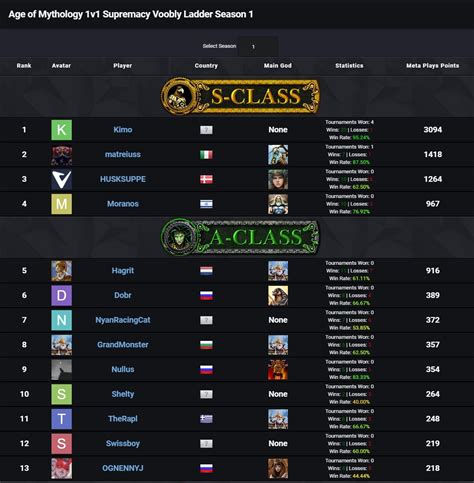474x483 pixels.
Task: Click HUSKSUPPE's main god portrait
Action: (278, 179)
